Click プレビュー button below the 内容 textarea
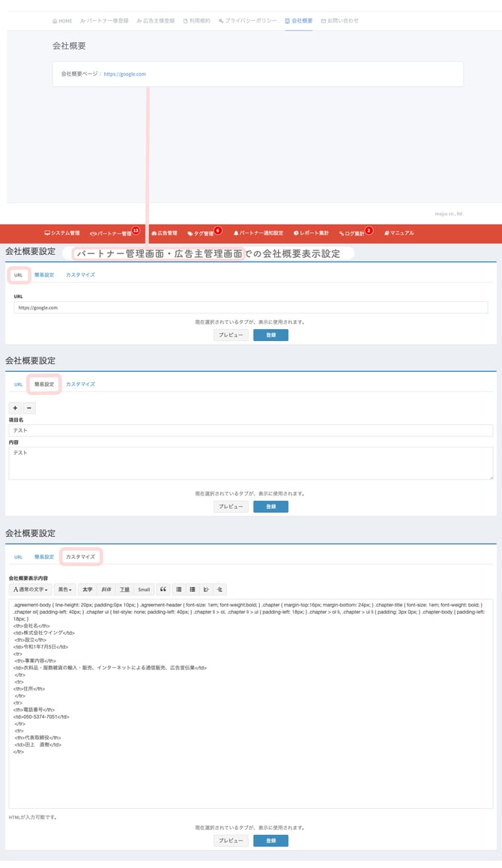This screenshot has height=868, width=502. click(x=231, y=507)
